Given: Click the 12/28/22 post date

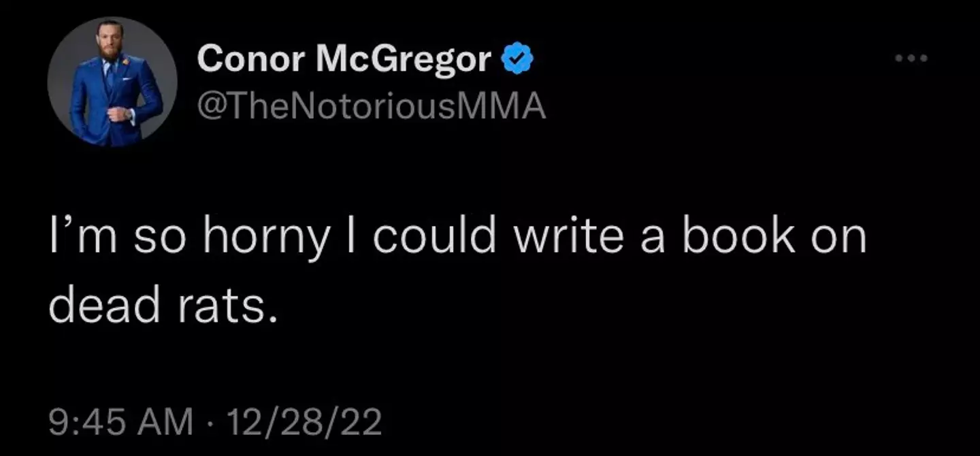Looking at the screenshot, I should click(x=304, y=422).
